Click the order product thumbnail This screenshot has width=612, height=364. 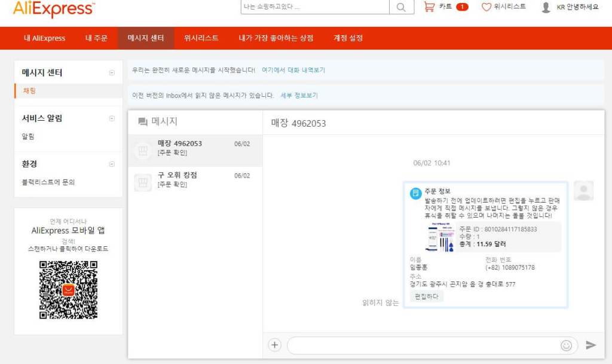pyautogui.click(x=440, y=237)
